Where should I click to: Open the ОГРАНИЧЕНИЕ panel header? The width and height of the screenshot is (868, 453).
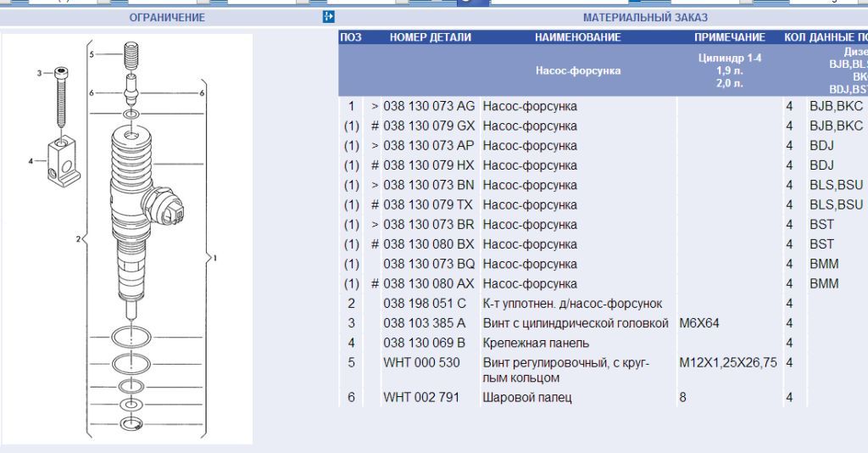click(167, 17)
